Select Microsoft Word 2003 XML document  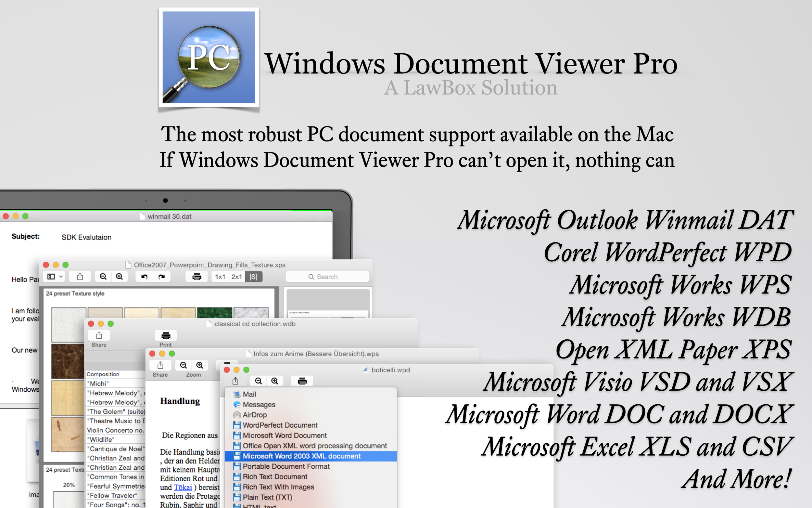311,456
